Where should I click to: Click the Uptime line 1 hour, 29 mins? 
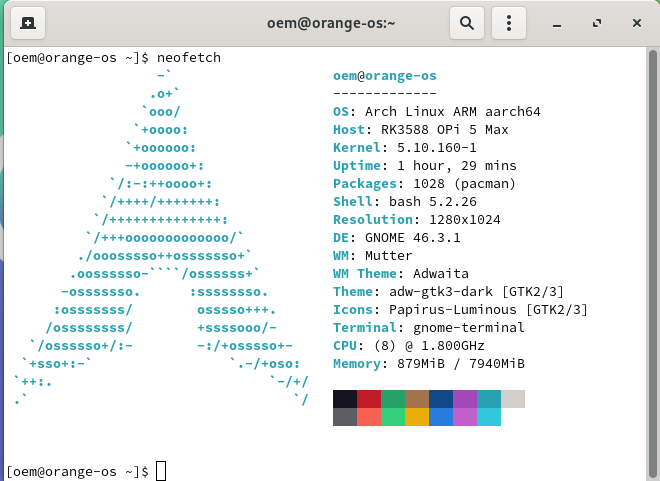pos(425,166)
